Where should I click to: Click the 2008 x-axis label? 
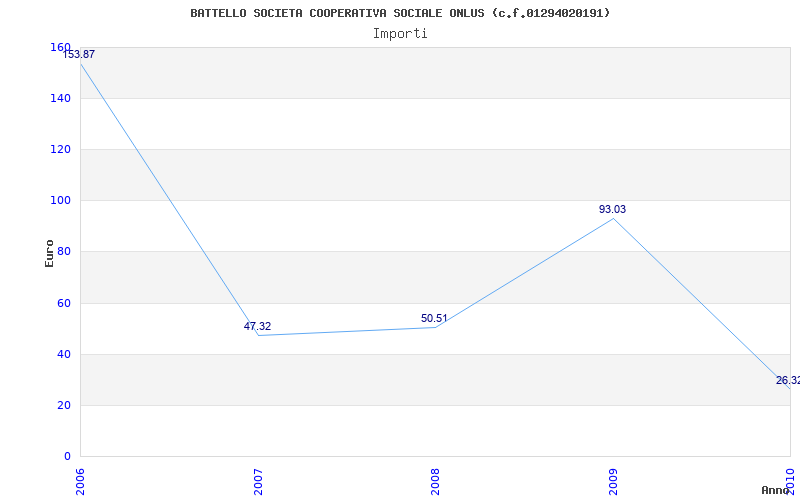click(435, 482)
